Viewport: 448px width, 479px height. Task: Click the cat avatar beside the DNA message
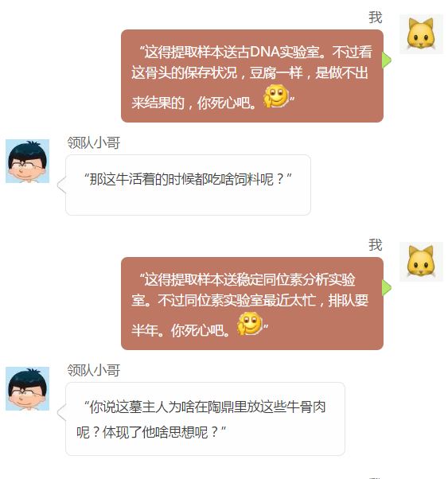click(421, 33)
